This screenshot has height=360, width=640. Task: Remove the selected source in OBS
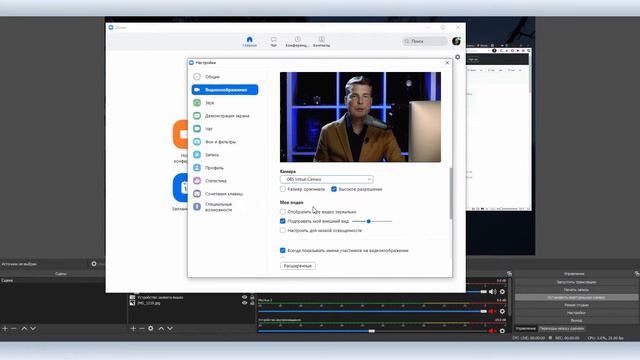click(142, 329)
